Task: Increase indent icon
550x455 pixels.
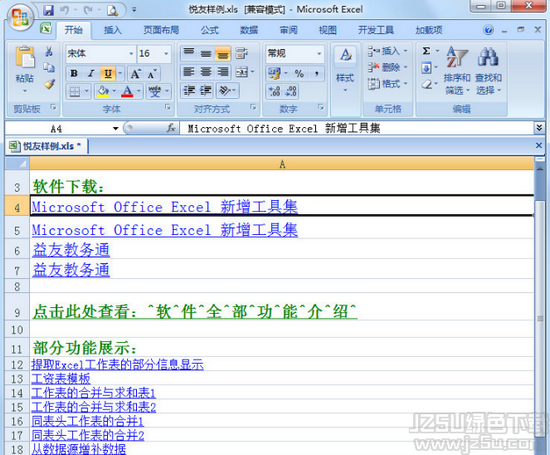Action: [x=206, y=91]
